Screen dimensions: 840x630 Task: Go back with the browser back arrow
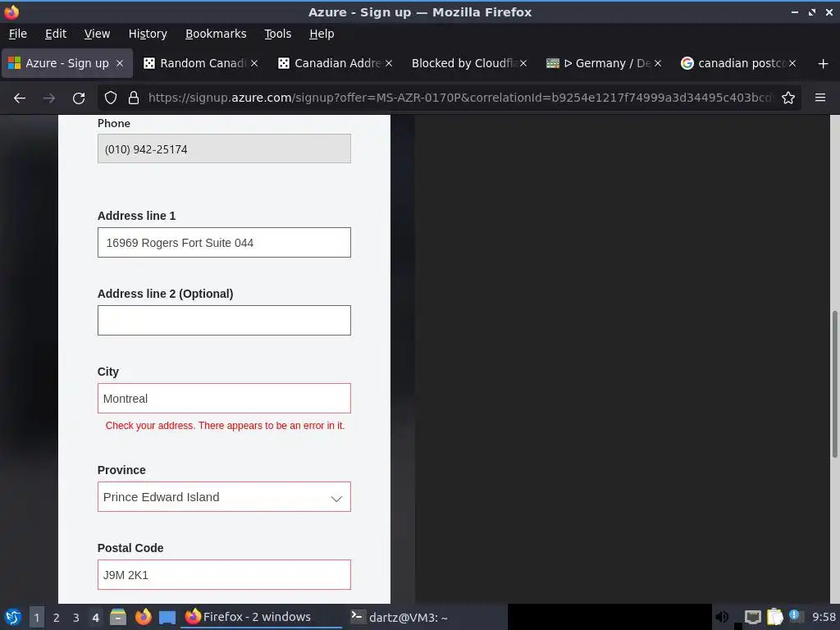pyautogui.click(x=20, y=98)
